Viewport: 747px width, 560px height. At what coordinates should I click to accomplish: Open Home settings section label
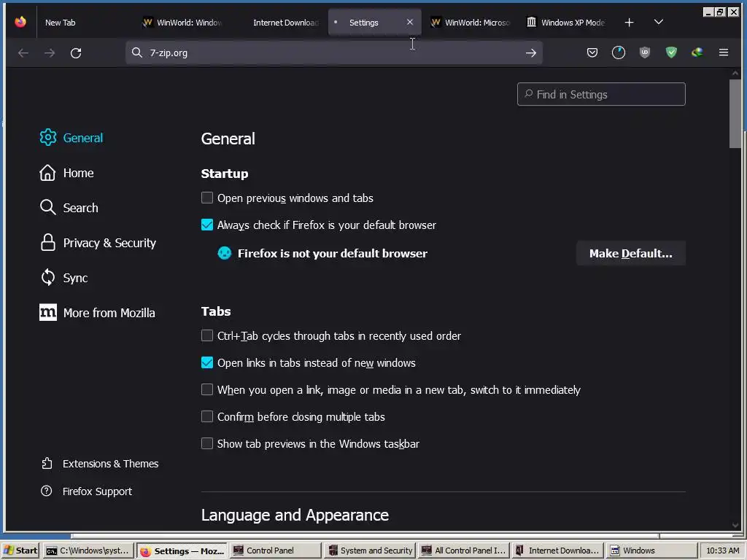tap(79, 173)
